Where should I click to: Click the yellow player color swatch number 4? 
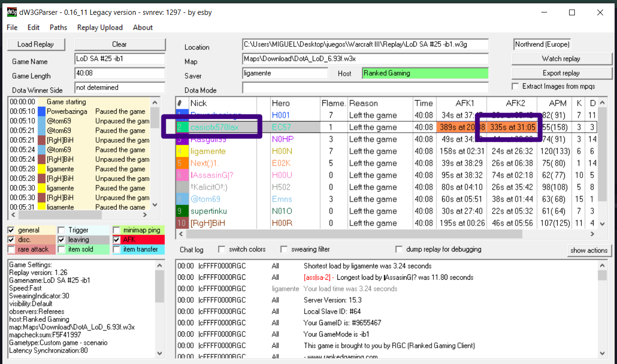[182, 151]
